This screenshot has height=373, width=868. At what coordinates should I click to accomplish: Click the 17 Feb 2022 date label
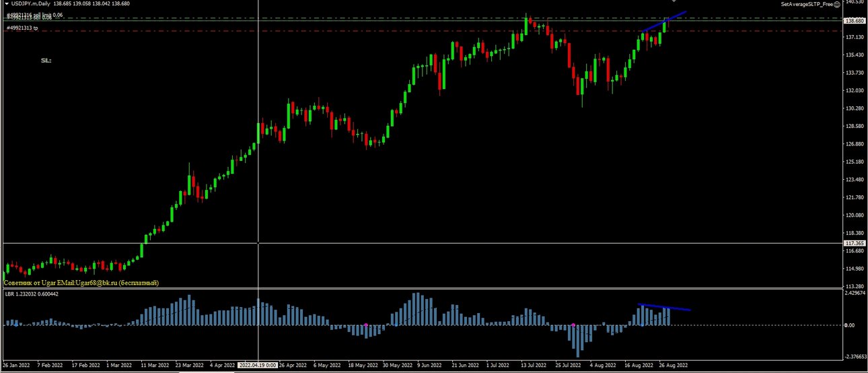[x=85, y=366]
